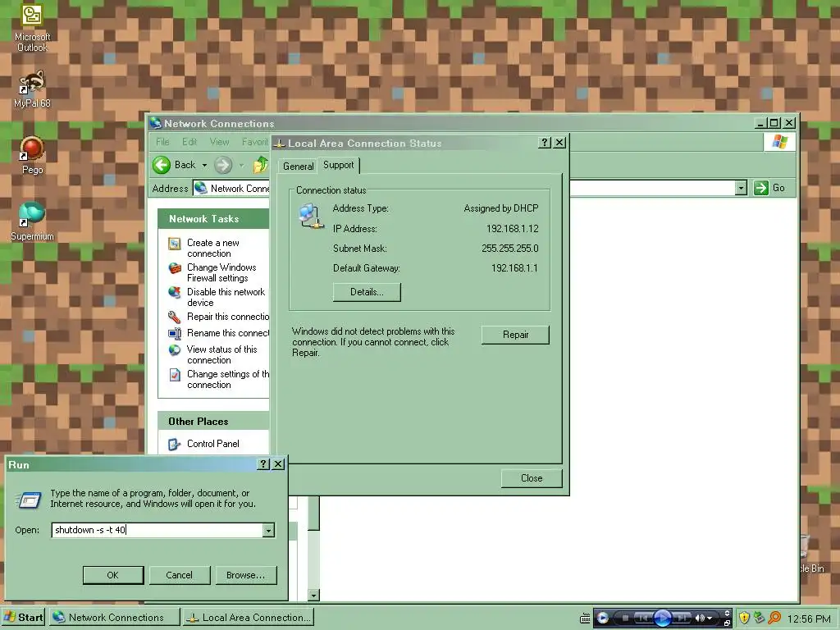Screen dimensions: 840x630
Task: Click the Repair this connection wrench icon
Action: pos(175,317)
